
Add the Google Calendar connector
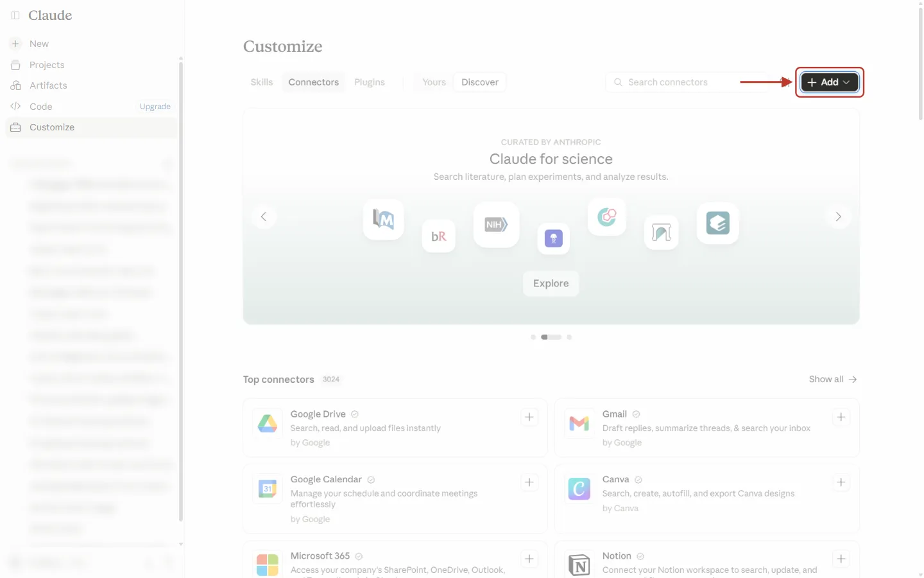[x=529, y=482]
